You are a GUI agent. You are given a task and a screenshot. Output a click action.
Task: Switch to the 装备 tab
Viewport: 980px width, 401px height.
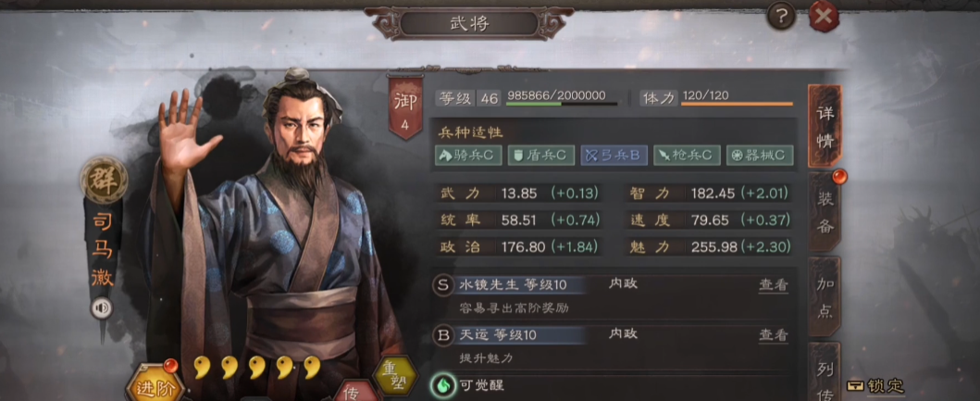[x=825, y=211]
